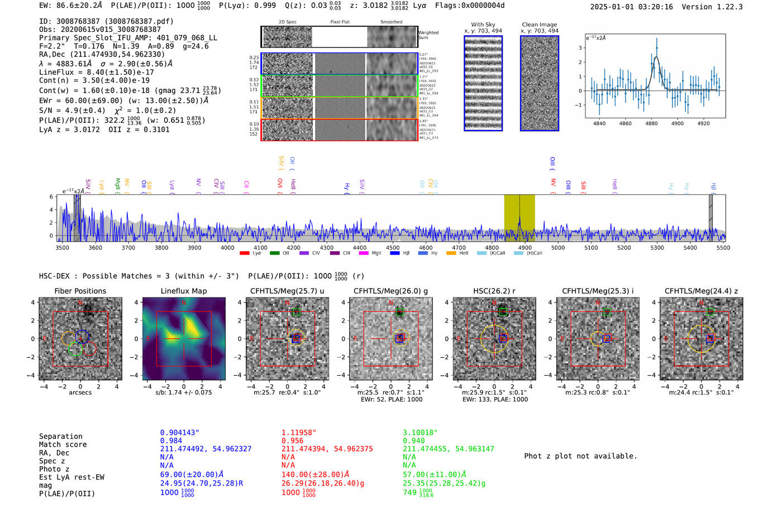Select the CFHTLS/Meg(24.4) z cutout
Viewport: 782px width, 532px height.
(702, 338)
